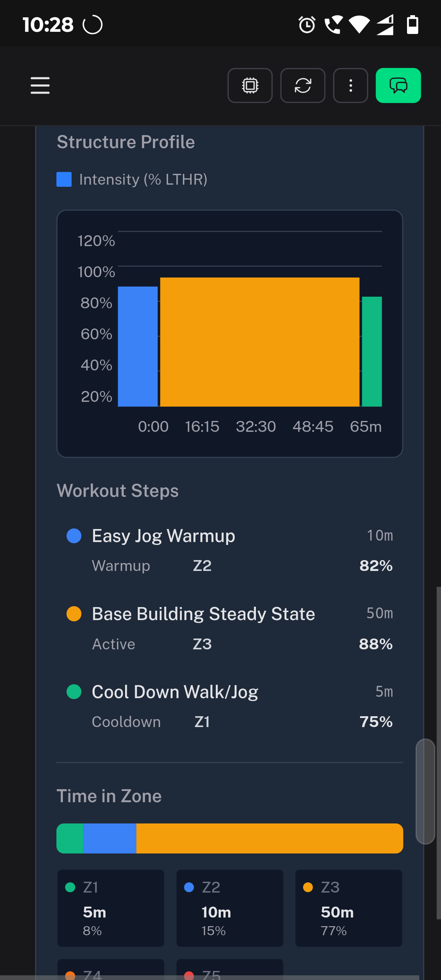441x980 pixels.
Task: Click the Z2 time in zone card
Action: pyautogui.click(x=230, y=908)
